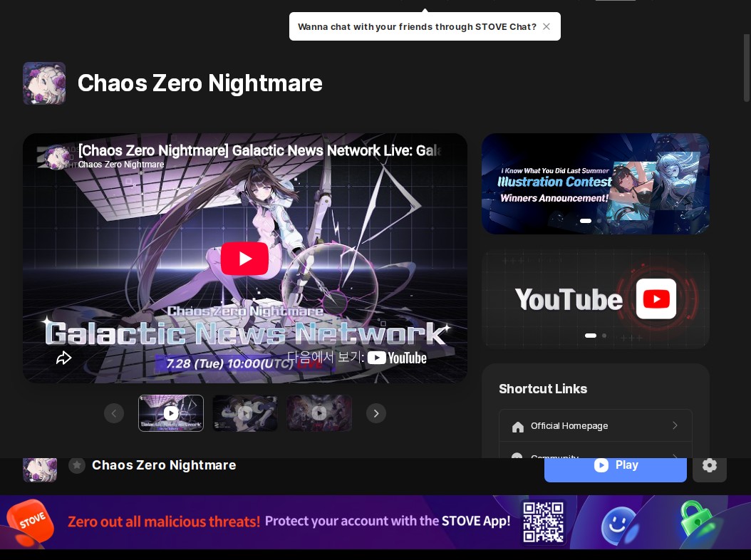Click the smiley face icon in bottom banner
This screenshot has height=560, width=751.
(618, 526)
